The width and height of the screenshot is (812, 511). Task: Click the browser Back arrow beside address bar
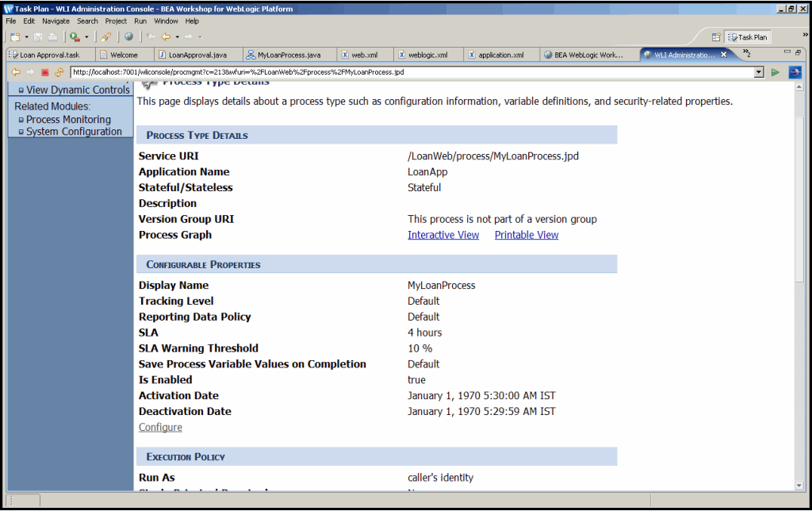coord(16,72)
